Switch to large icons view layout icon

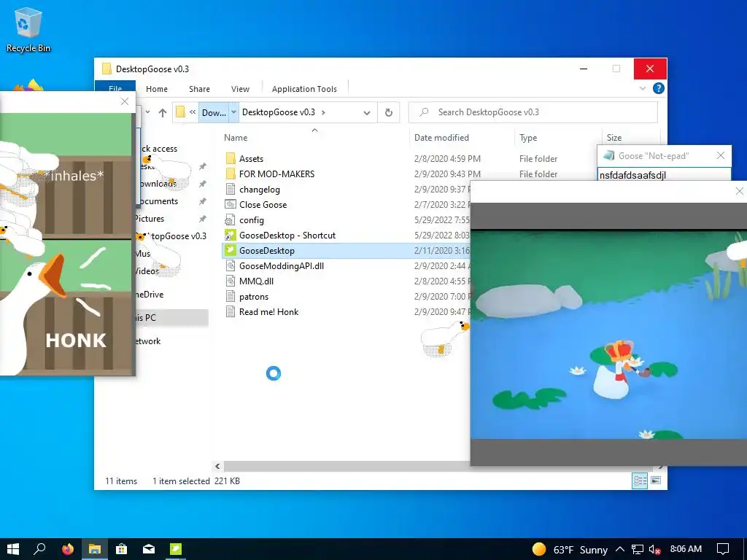click(656, 481)
